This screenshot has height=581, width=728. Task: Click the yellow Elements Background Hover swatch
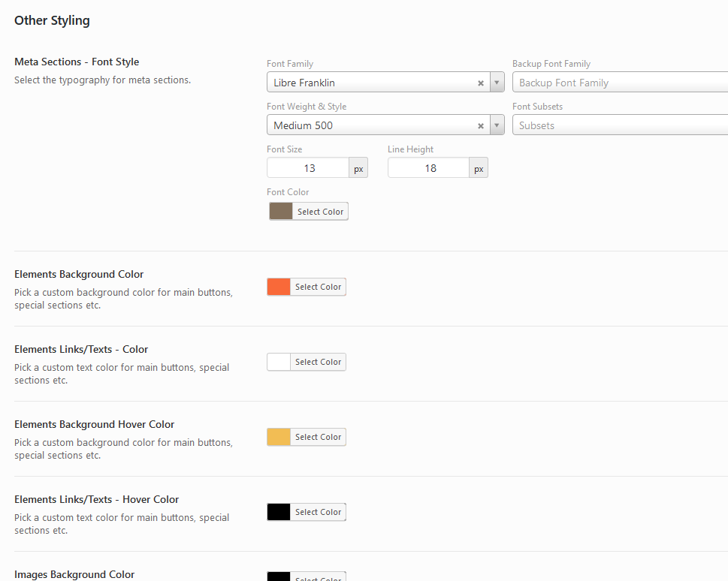(x=279, y=437)
